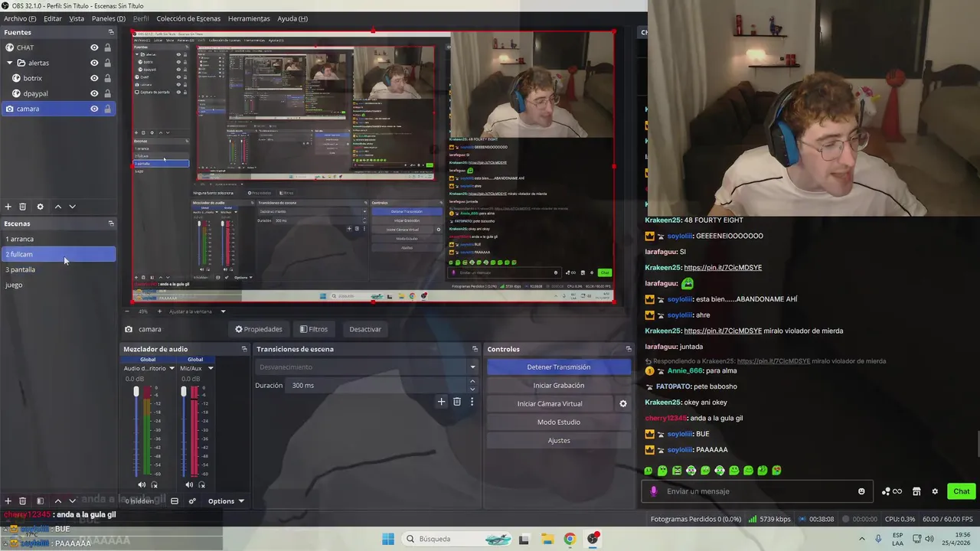The width and height of the screenshot is (980, 551).
Task: Delete the selected scene with the trash icon
Action: click(x=23, y=501)
